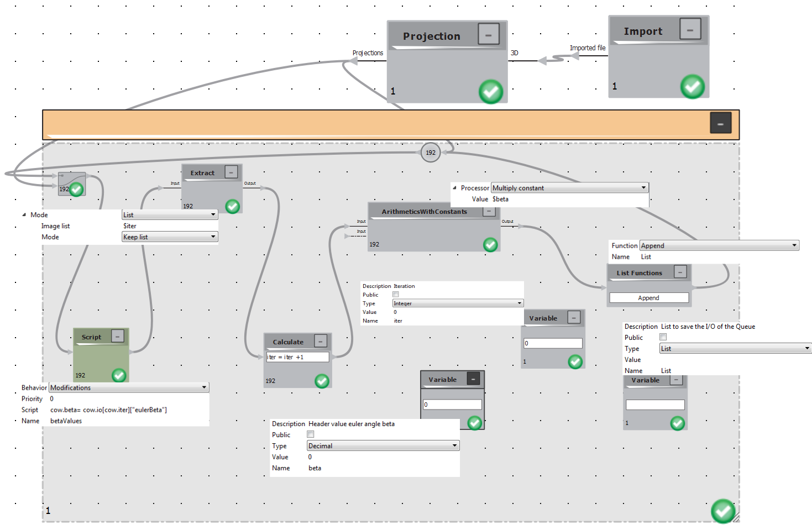Collapse the Import node
Viewport: 812px width, 530px height.
point(690,29)
